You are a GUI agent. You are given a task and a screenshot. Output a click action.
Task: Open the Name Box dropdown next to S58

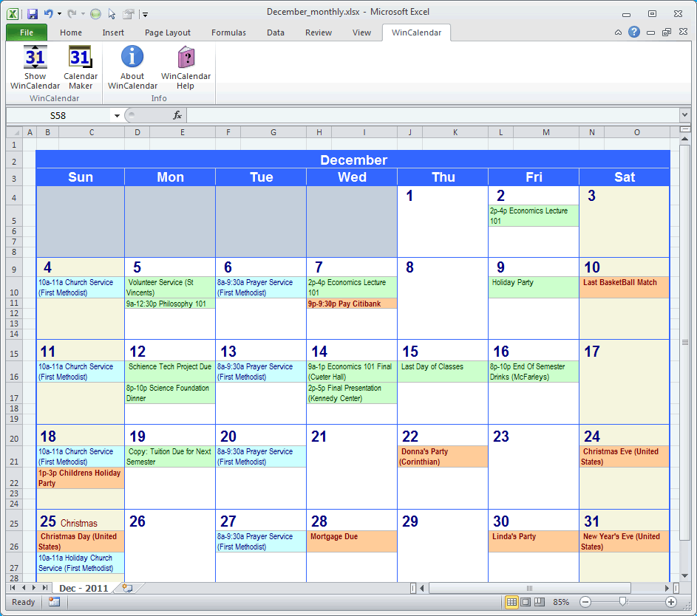tap(117, 115)
